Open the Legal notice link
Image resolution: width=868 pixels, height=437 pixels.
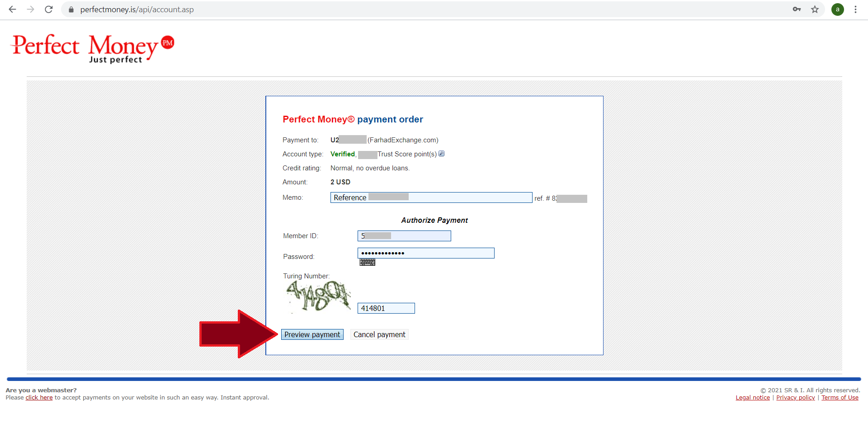(x=753, y=398)
